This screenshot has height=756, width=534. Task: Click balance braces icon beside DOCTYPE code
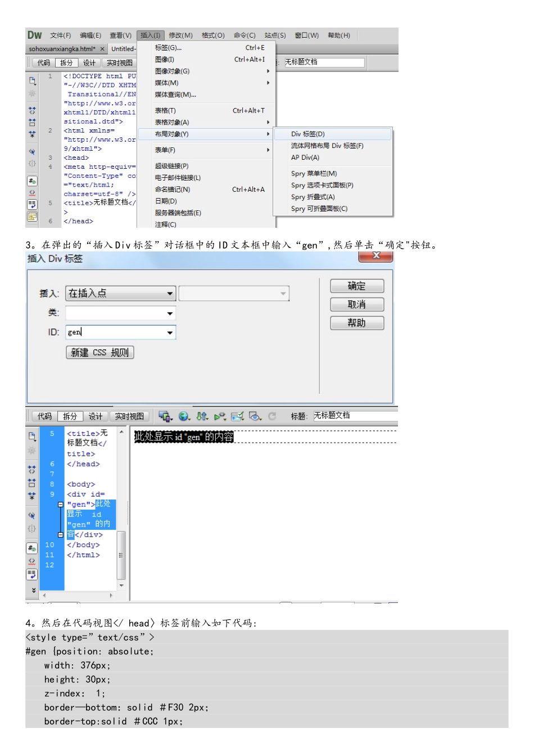pyautogui.click(x=32, y=164)
